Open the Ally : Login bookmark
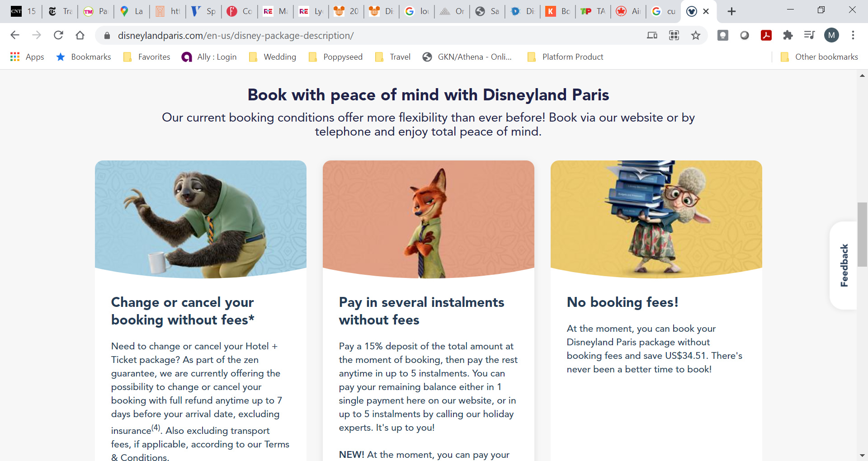 [209, 57]
